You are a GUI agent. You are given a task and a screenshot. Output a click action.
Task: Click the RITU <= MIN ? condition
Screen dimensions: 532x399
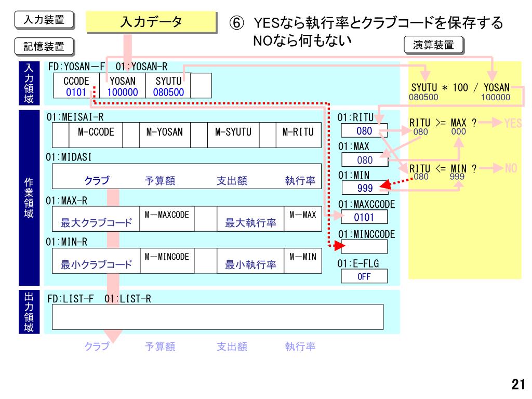443,168
